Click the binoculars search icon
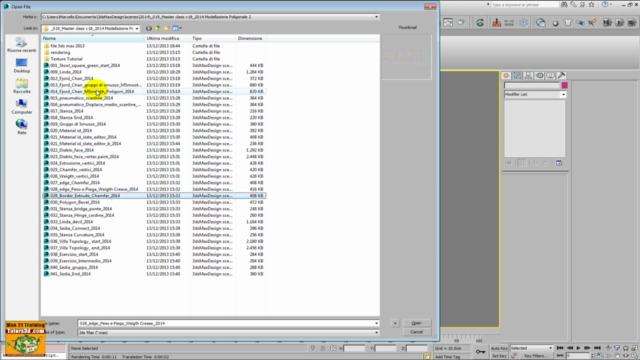The image size is (640, 360). 564,4
